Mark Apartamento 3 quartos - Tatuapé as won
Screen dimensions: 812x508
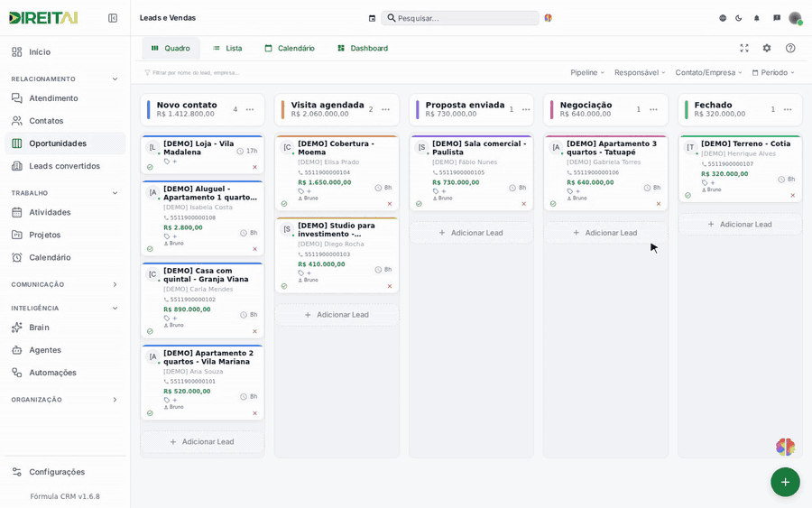(553, 204)
